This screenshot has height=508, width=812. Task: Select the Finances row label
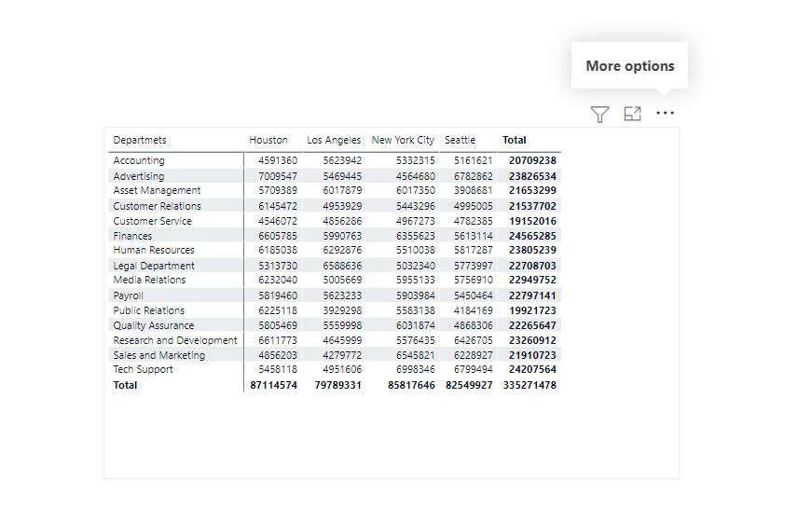[x=132, y=236]
